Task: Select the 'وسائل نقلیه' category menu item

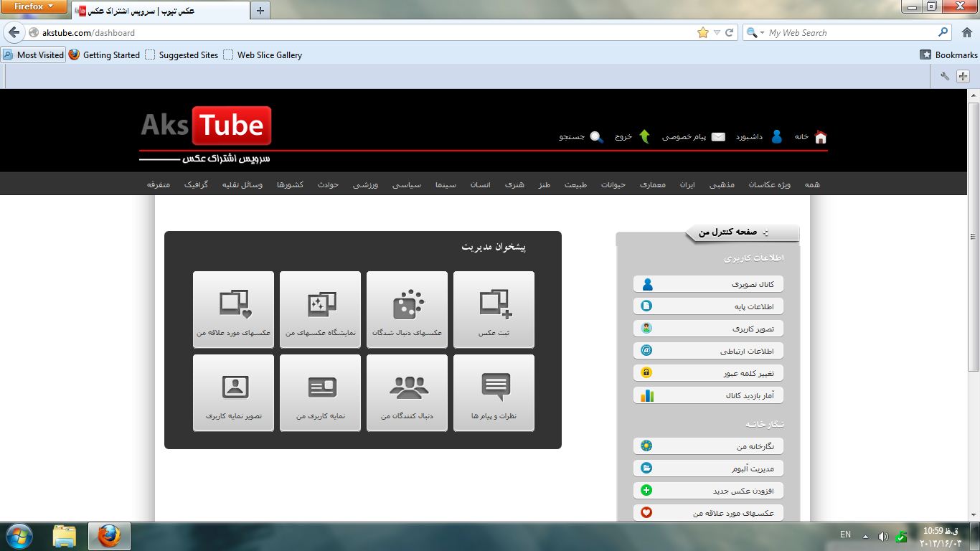Action: [242, 184]
